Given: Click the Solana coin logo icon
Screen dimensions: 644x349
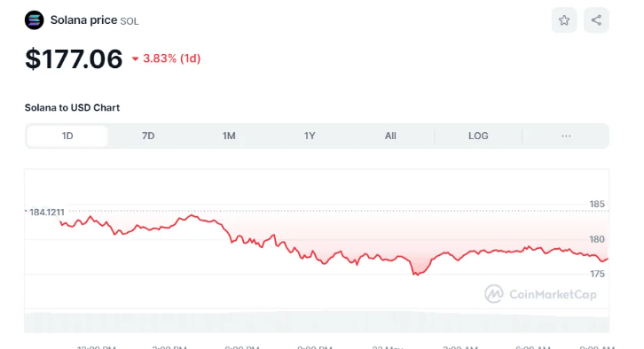Looking at the screenshot, I should click(x=34, y=20).
